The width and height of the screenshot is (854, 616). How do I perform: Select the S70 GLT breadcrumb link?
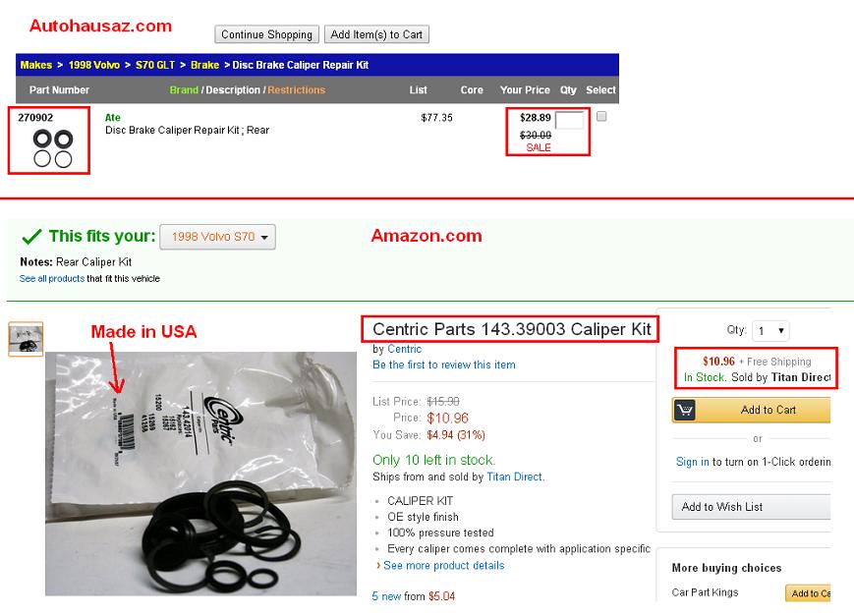click(154, 65)
